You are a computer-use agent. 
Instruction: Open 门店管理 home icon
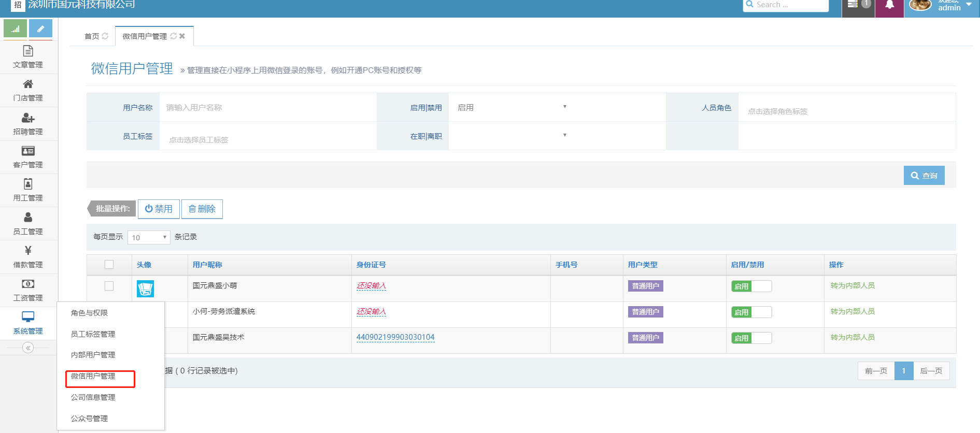(x=28, y=84)
